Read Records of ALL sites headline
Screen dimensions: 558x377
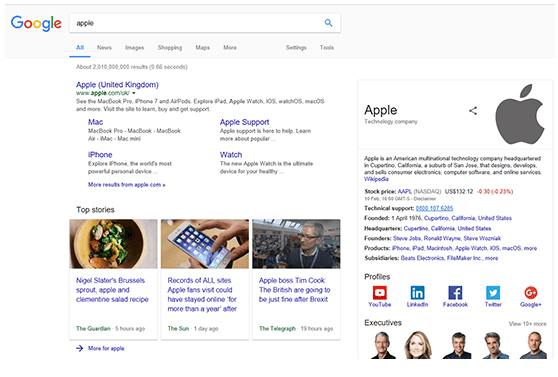pyautogui.click(x=202, y=294)
